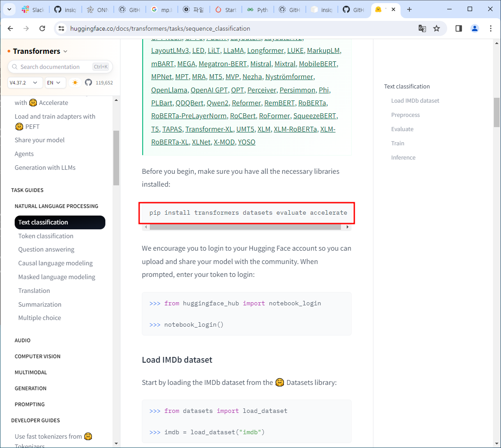
Task: Click the browser forward arrow
Action: click(x=26, y=28)
